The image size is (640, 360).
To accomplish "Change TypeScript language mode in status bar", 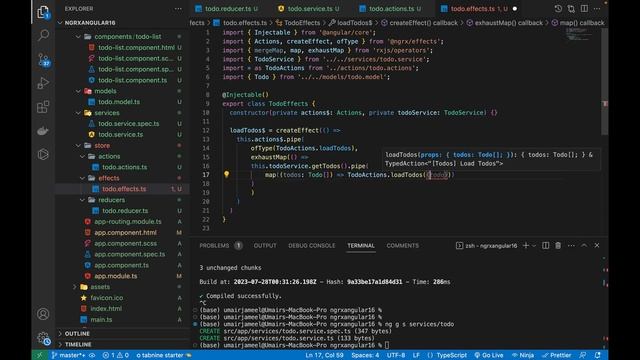I will pos(451,355).
